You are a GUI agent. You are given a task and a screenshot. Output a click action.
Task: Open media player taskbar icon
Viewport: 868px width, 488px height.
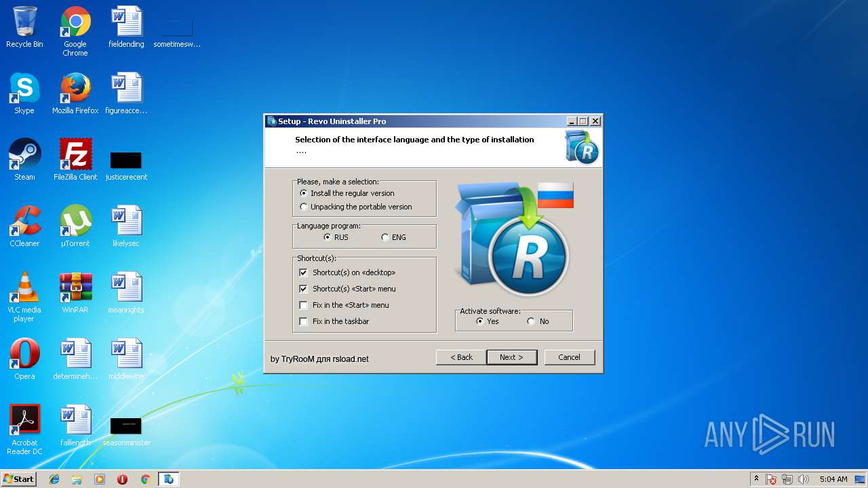point(100,479)
